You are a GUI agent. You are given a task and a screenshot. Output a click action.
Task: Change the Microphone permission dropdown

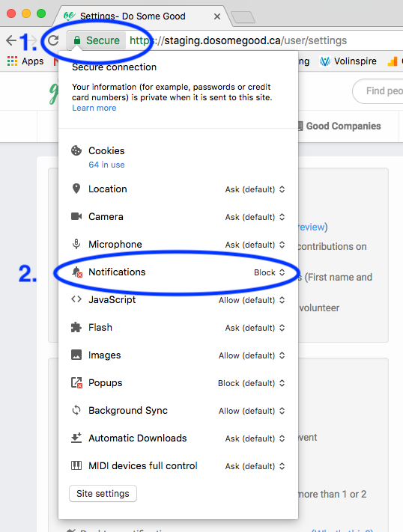click(255, 245)
